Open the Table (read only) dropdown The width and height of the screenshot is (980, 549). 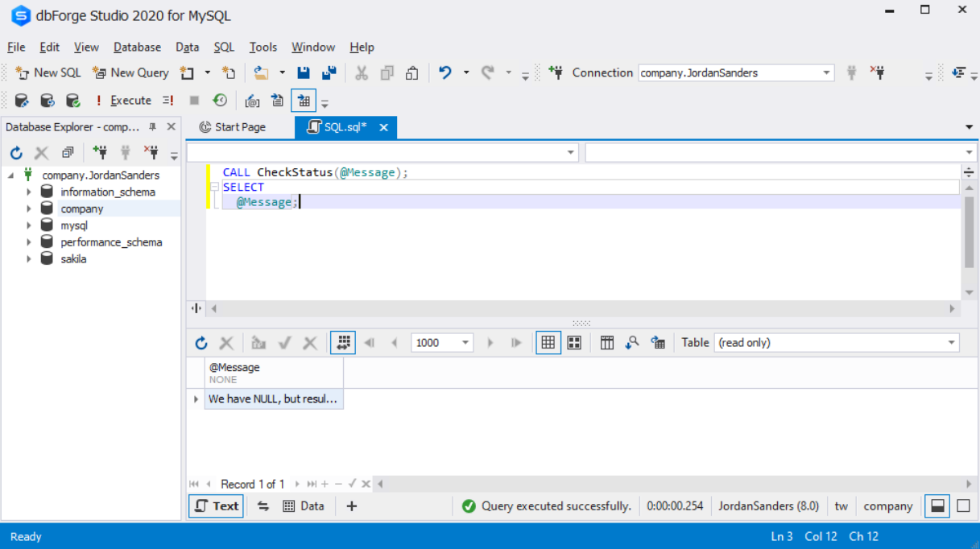point(837,343)
